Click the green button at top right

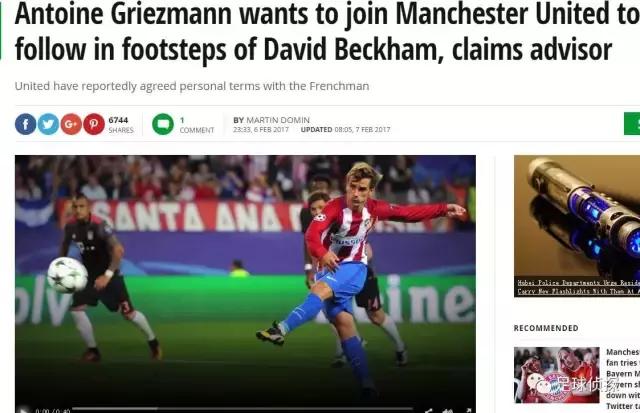tap(632, 123)
